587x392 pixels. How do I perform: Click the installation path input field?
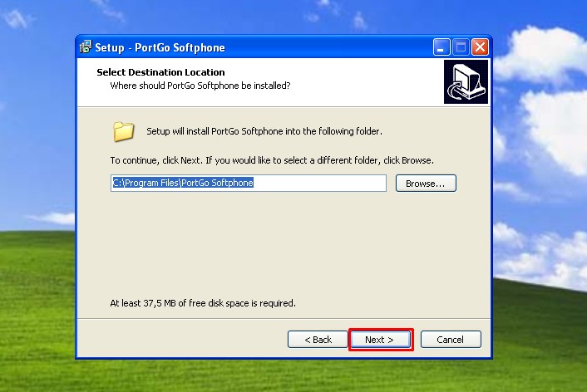coord(249,183)
